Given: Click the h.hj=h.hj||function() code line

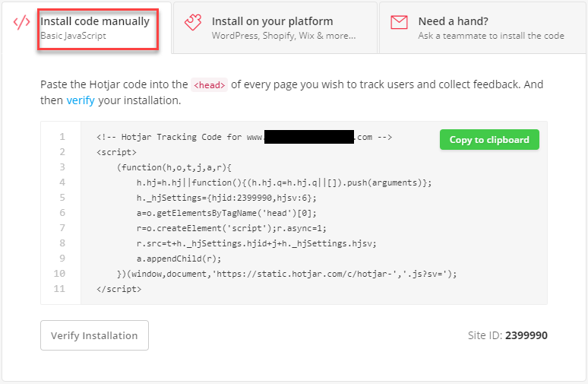Looking at the screenshot, I should tap(284, 182).
